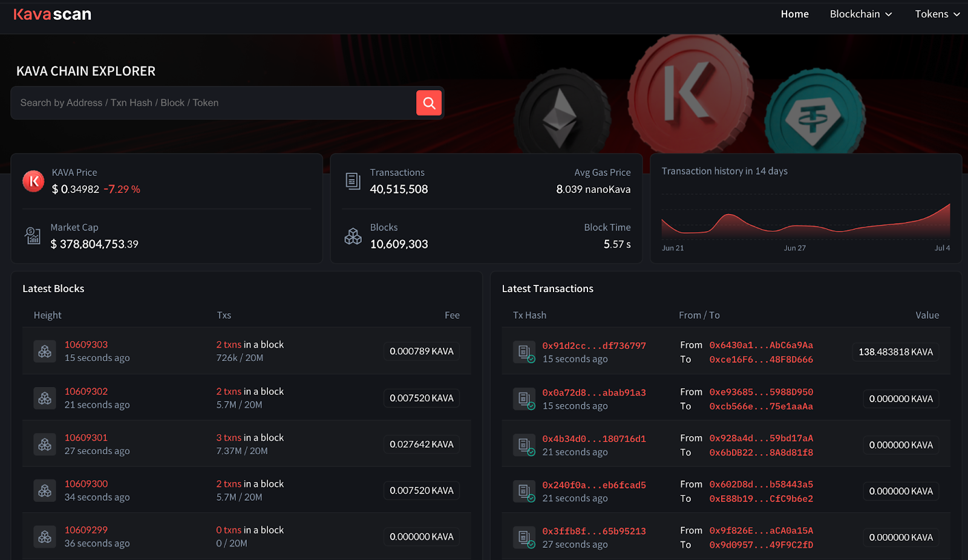968x560 pixels.
Task: Open sender address 0x9f826E...aCA0a15A
Action: pyautogui.click(x=761, y=531)
